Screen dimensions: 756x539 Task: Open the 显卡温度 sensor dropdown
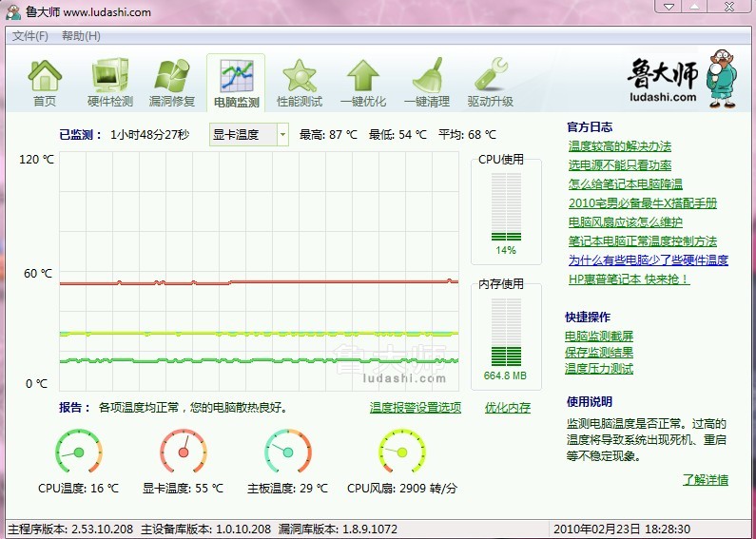pyautogui.click(x=249, y=134)
